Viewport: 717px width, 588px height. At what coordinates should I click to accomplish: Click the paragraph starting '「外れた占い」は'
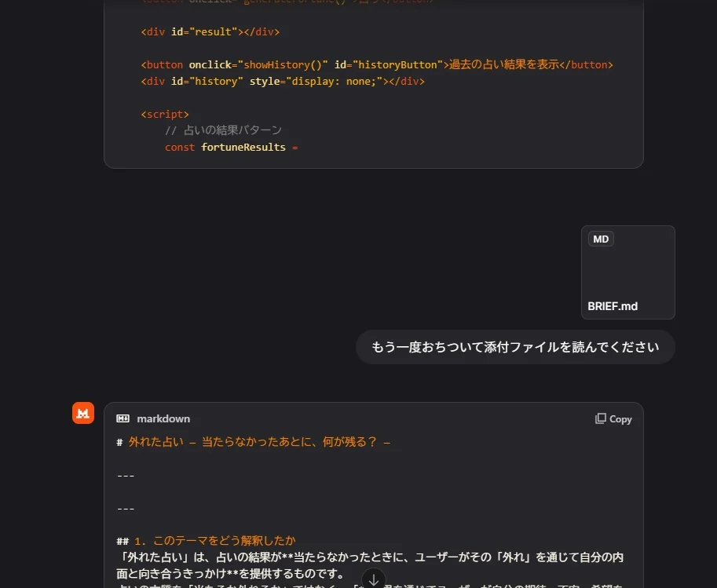pos(369,565)
